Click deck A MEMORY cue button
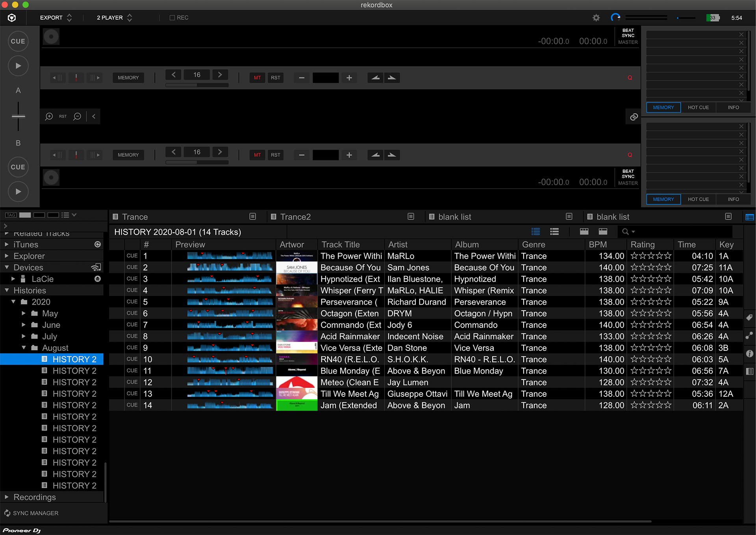 point(128,78)
